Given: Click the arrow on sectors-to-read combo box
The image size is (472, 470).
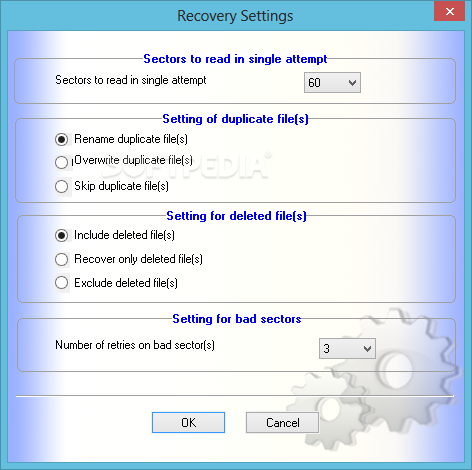Looking at the screenshot, I should coord(352,83).
